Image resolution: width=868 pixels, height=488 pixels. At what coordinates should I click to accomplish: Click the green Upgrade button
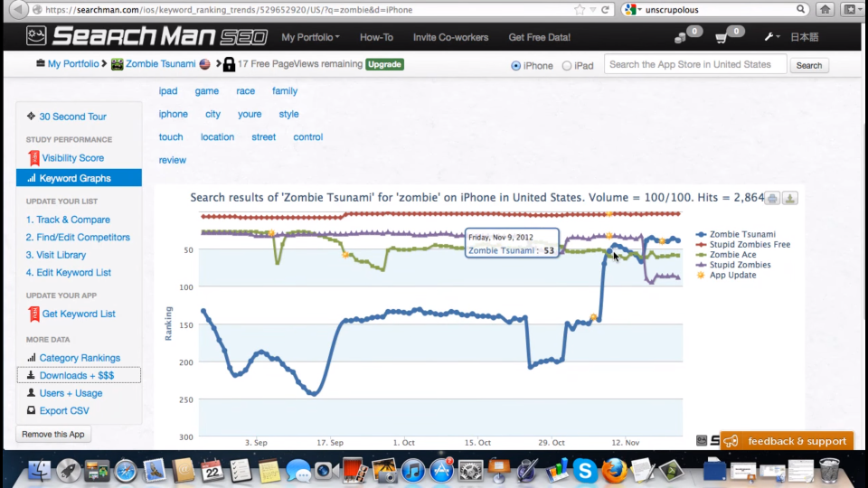(x=384, y=64)
